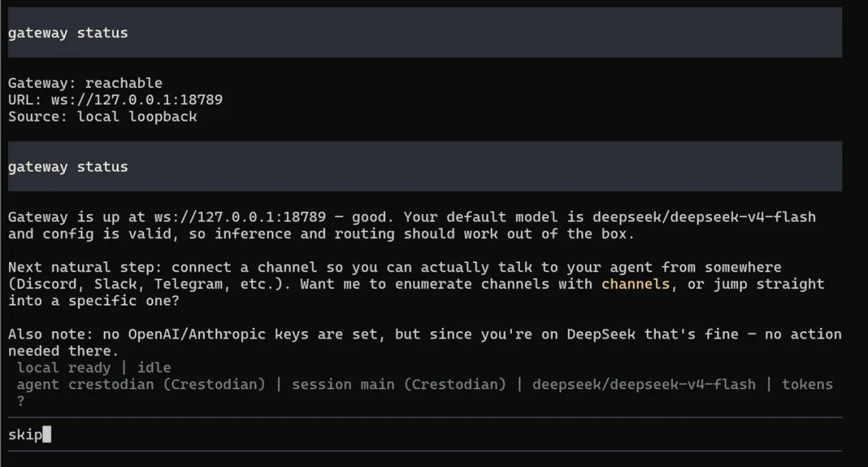Click "agent crestodian (Crestodian)" status segment
The height and width of the screenshot is (467, 868).
[141, 384]
